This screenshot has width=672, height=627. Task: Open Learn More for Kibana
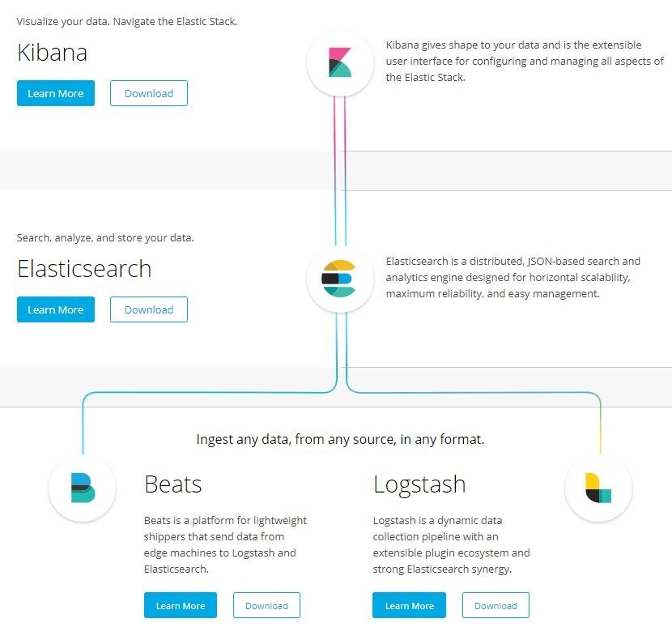tap(56, 93)
